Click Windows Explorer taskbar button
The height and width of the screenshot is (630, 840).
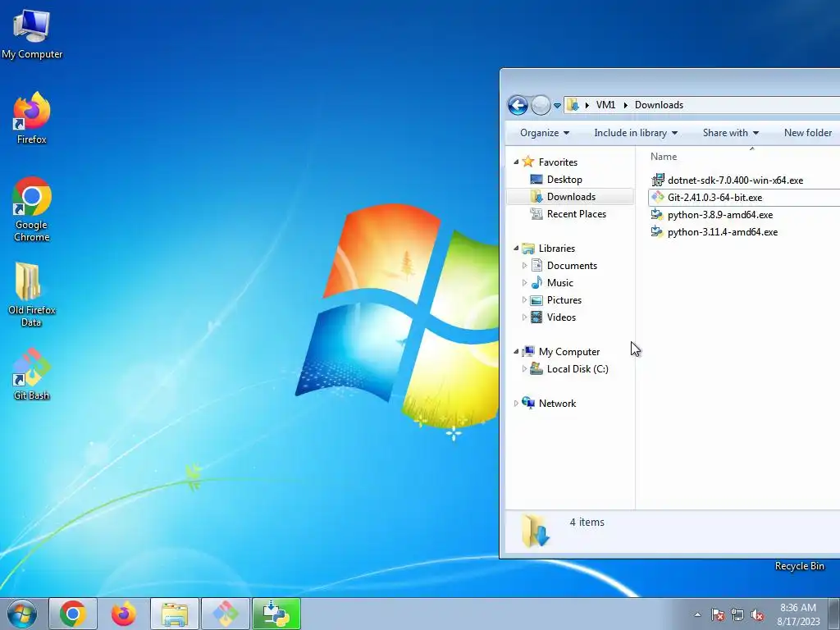(175, 614)
